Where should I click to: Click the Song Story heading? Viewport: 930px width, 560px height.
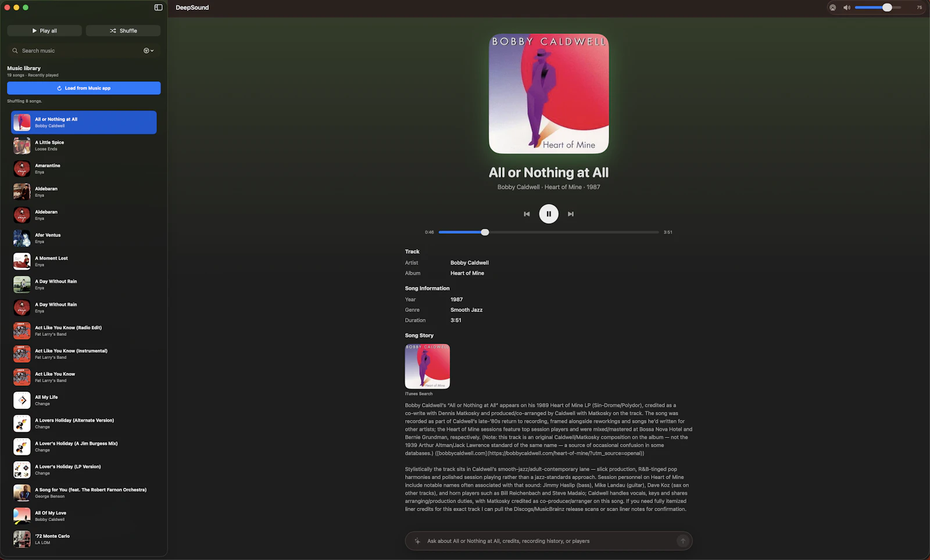pyautogui.click(x=419, y=336)
